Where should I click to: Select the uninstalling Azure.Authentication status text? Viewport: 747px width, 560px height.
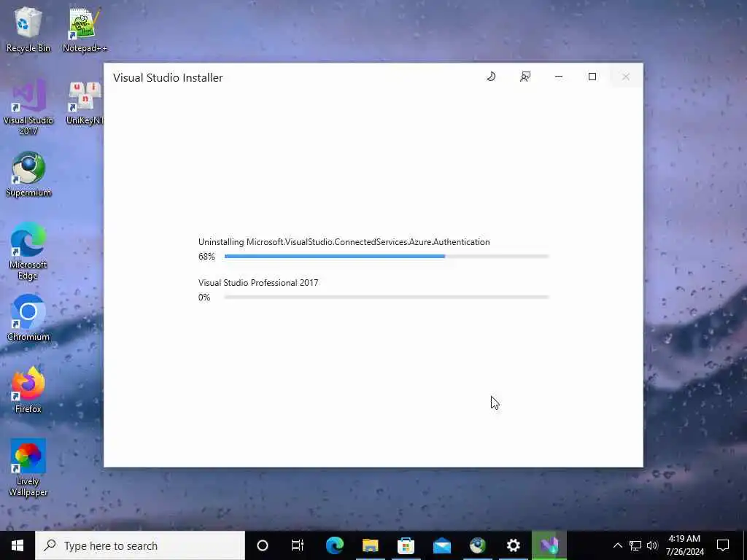pyautogui.click(x=344, y=242)
